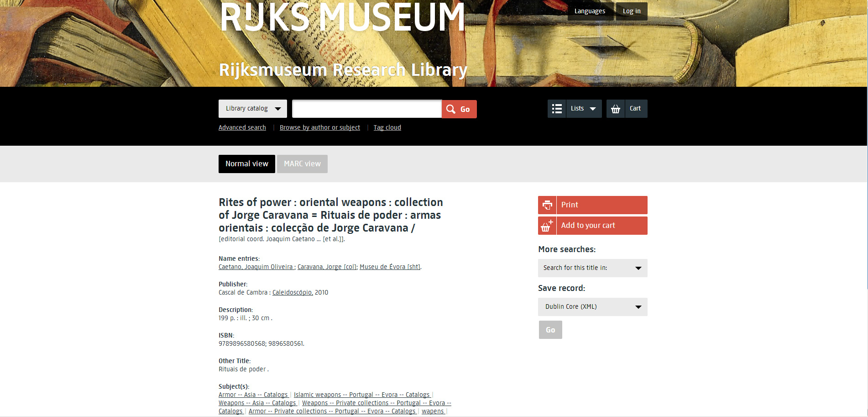Open the Dublin Core (XML) format dropdown
Viewport: 868px width, 417px height.
(x=592, y=307)
